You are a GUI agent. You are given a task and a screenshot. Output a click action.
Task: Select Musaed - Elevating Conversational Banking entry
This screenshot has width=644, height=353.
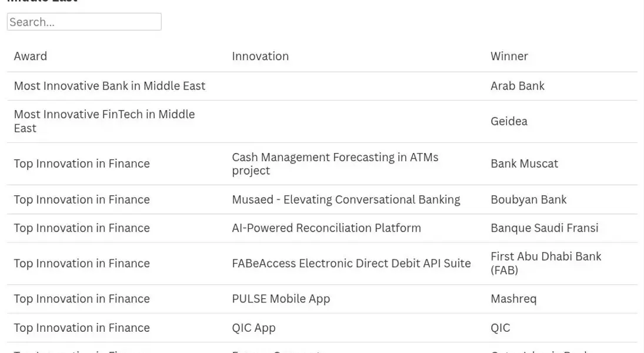(x=346, y=199)
